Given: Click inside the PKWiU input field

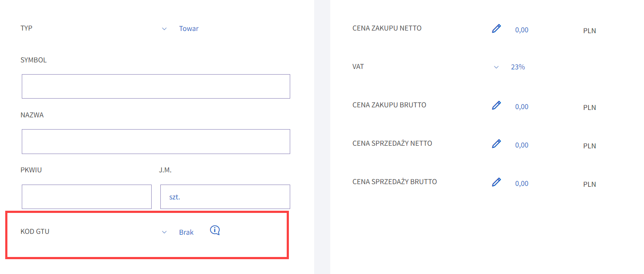Looking at the screenshot, I should [x=87, y=197].
